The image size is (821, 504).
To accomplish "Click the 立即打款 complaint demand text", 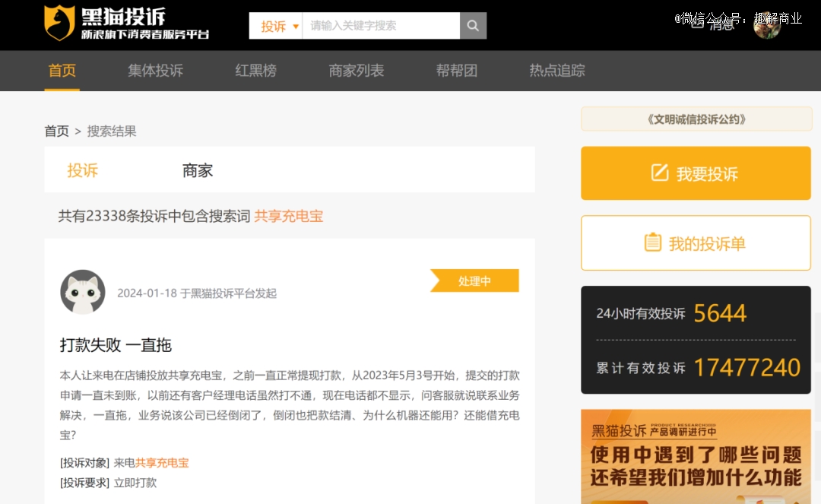I will [135, 483].
